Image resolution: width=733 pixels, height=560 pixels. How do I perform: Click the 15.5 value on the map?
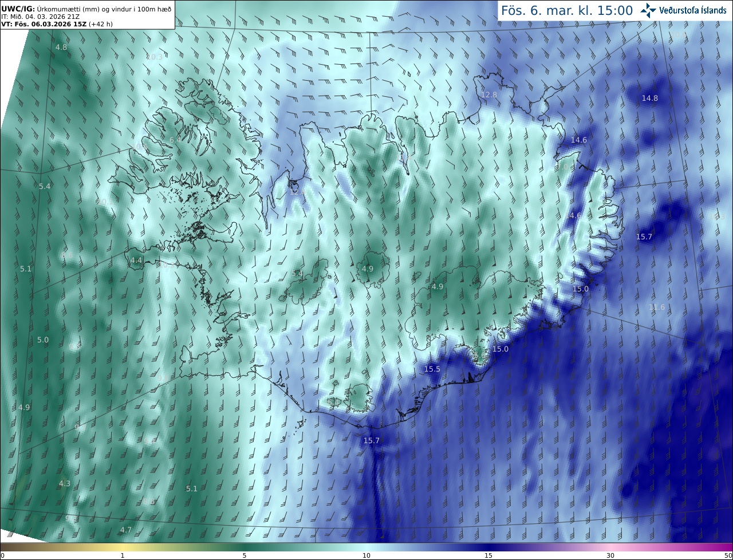(x=432, y=369)
